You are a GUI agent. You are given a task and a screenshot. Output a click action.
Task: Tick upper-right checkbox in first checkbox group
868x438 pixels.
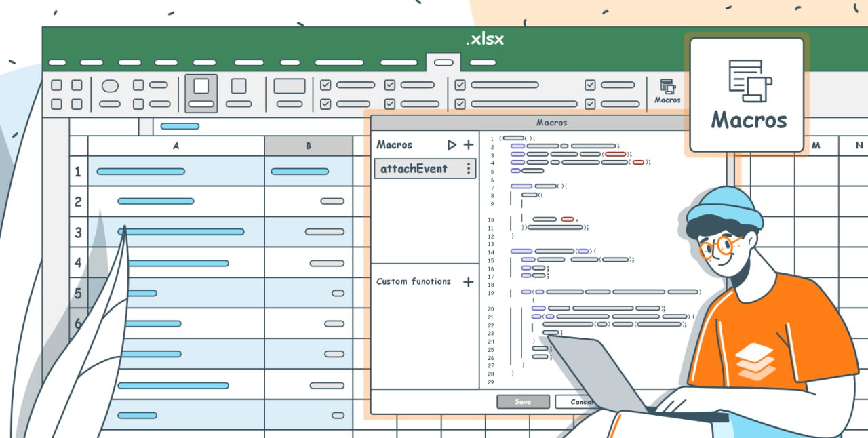coord(390,85)
